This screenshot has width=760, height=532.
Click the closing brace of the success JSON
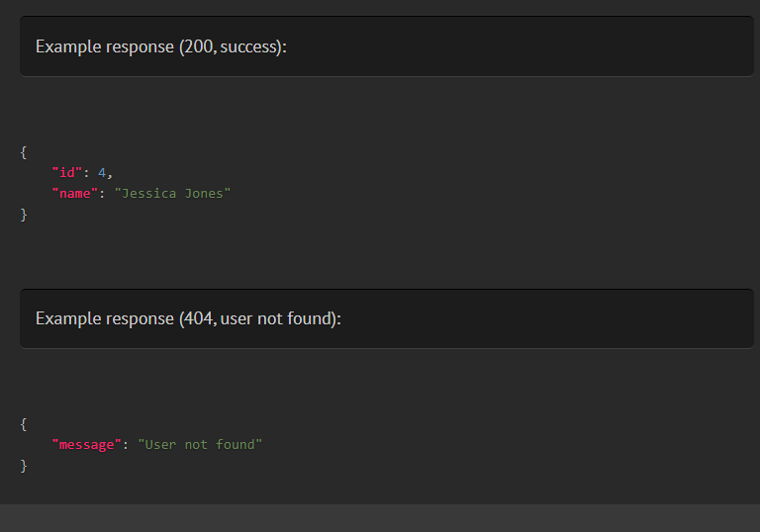click(24, 215)
